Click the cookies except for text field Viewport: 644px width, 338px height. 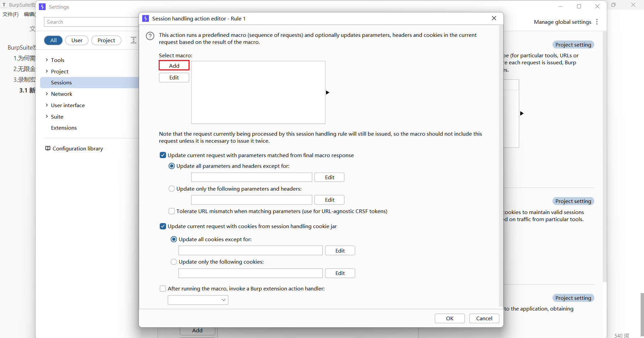[x=251, y=251]
